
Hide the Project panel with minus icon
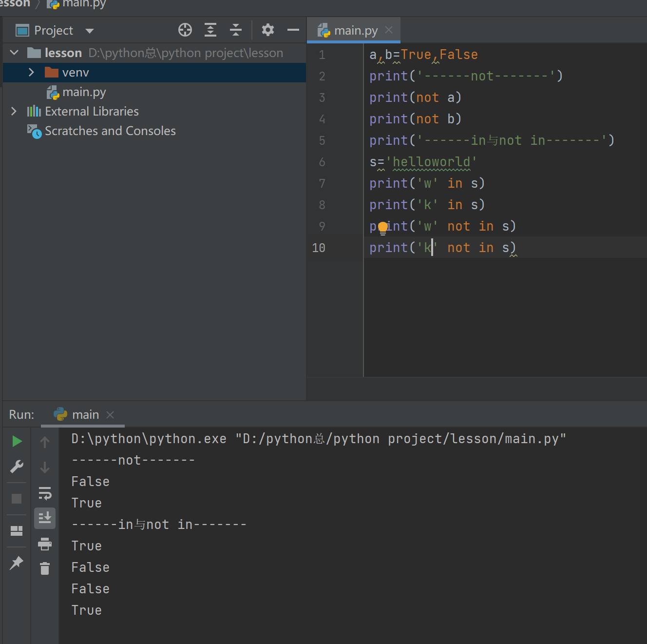(x=293, y=30)
